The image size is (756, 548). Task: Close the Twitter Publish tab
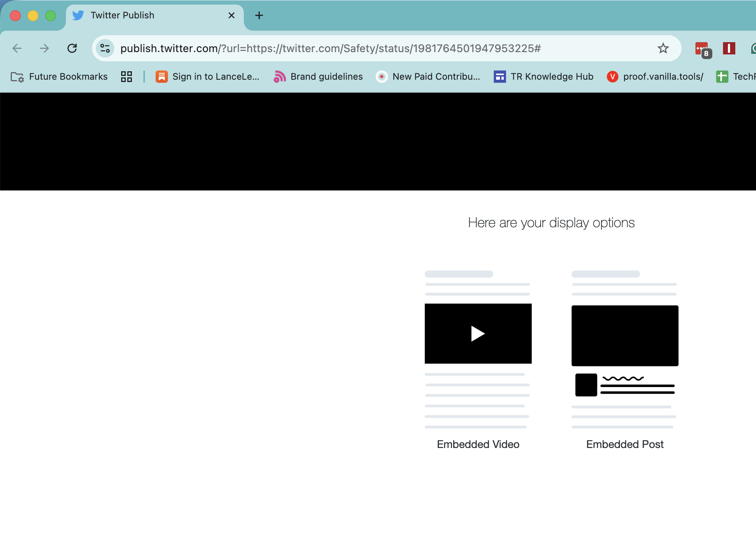tap(232, 15)
